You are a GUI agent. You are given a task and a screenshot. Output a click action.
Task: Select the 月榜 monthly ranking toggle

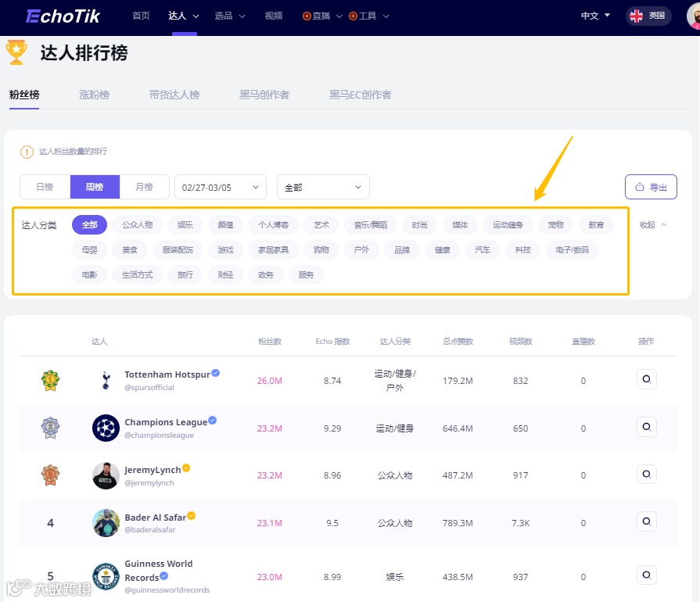tap(144, 187)
